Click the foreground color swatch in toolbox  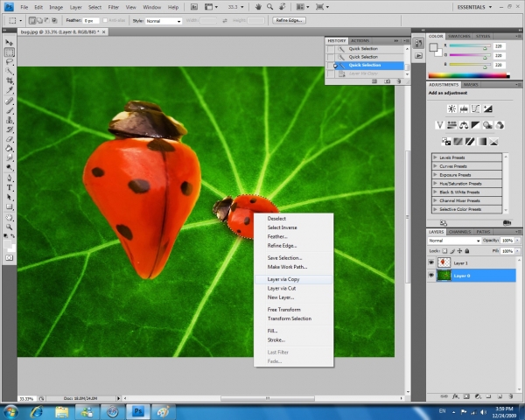click(x=7, y=244)
